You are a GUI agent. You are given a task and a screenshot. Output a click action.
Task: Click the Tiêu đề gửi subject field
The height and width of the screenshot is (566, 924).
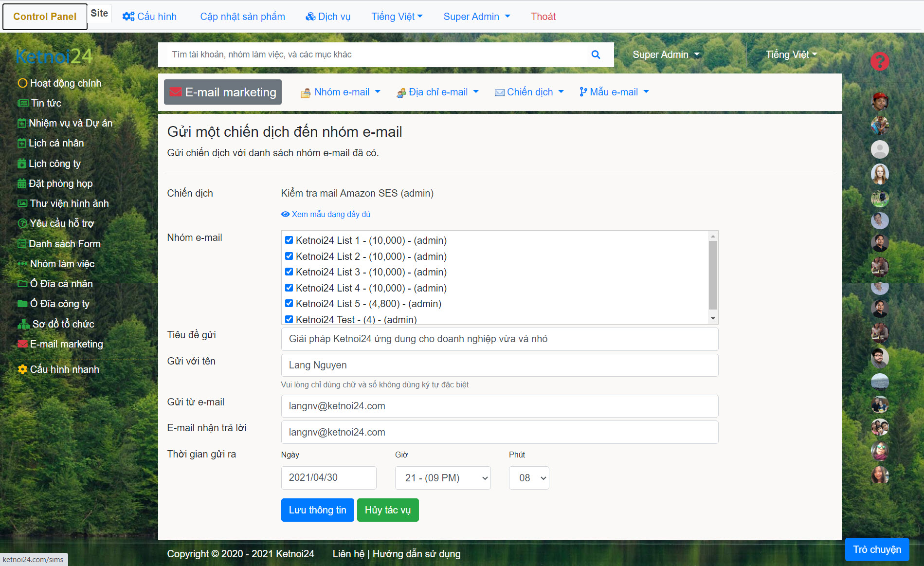click(x=500, y=339)
